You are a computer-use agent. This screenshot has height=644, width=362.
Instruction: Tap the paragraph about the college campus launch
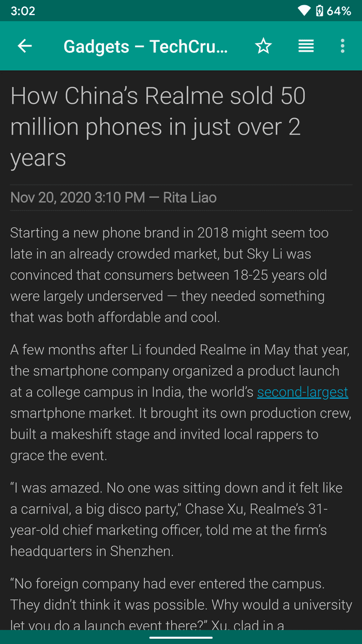tap(180, 402)
